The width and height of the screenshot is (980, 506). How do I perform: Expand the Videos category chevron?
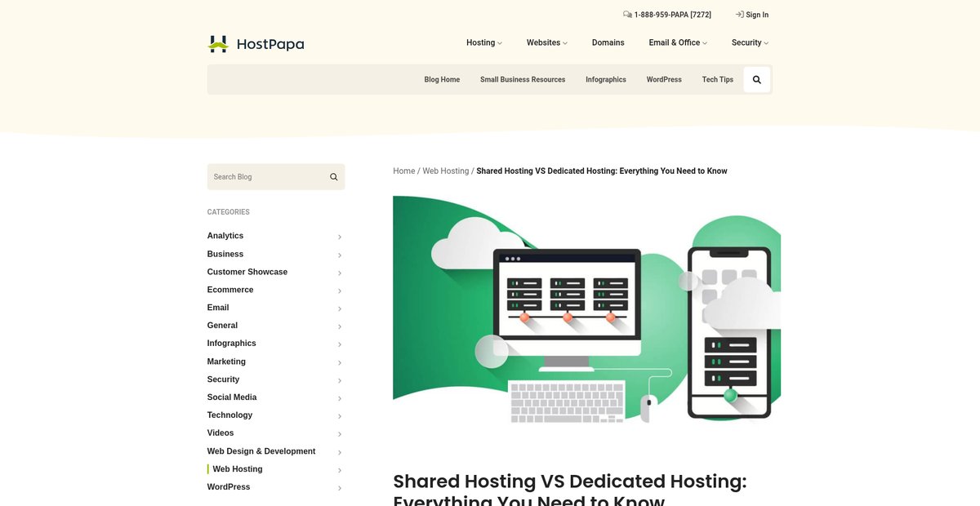(340, 434)
